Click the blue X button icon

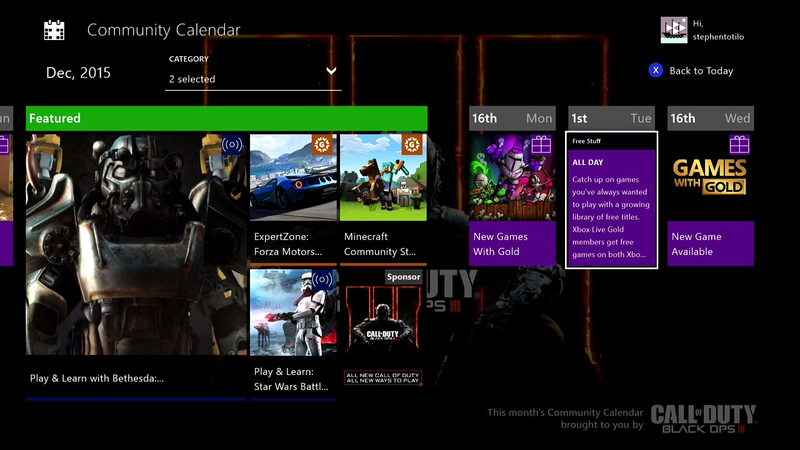click(x=656, y=70)
